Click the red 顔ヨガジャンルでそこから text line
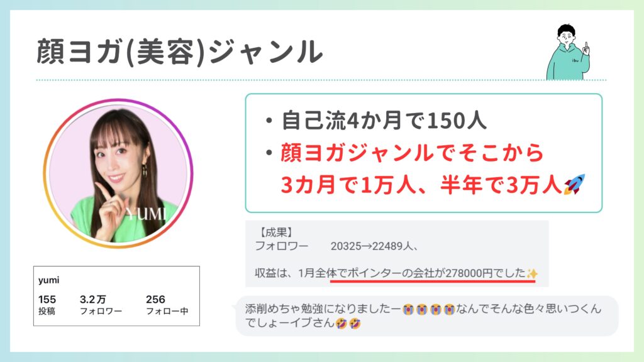This screenshot has width=644, height=362. pos(412,153)
